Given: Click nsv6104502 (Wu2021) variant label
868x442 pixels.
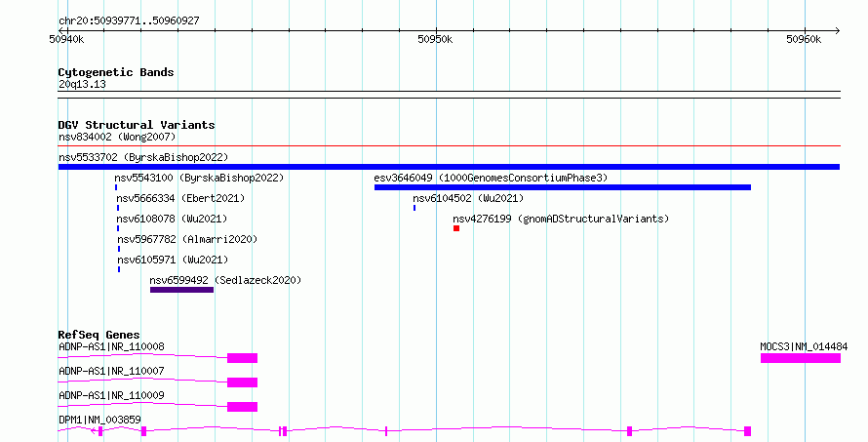Looking at the screenshot, I should click(x=468, y=198).
